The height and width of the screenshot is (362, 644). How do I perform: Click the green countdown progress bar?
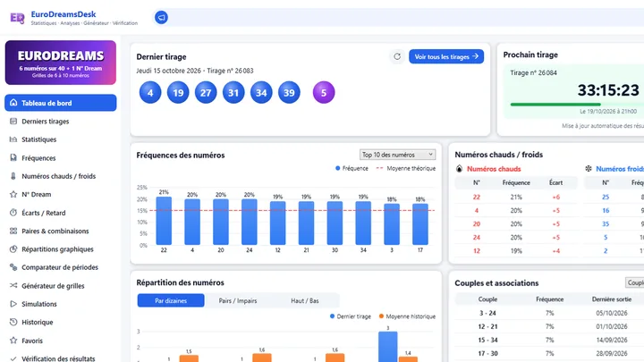pyautogui.click(x=555, y=105)
